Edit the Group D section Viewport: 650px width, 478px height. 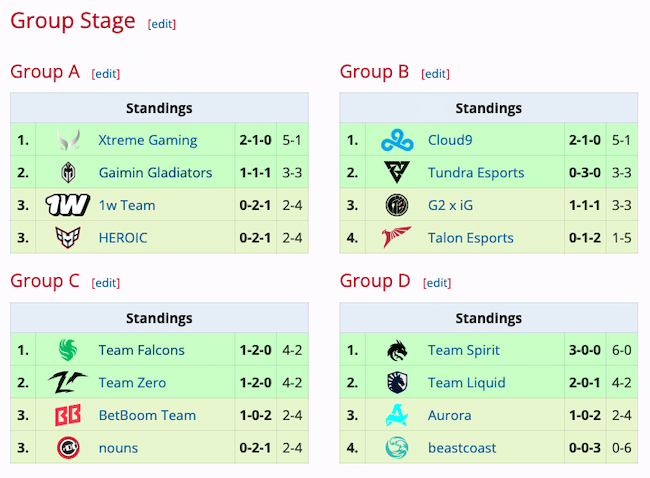pyautogui.click(x=435, y=283)
